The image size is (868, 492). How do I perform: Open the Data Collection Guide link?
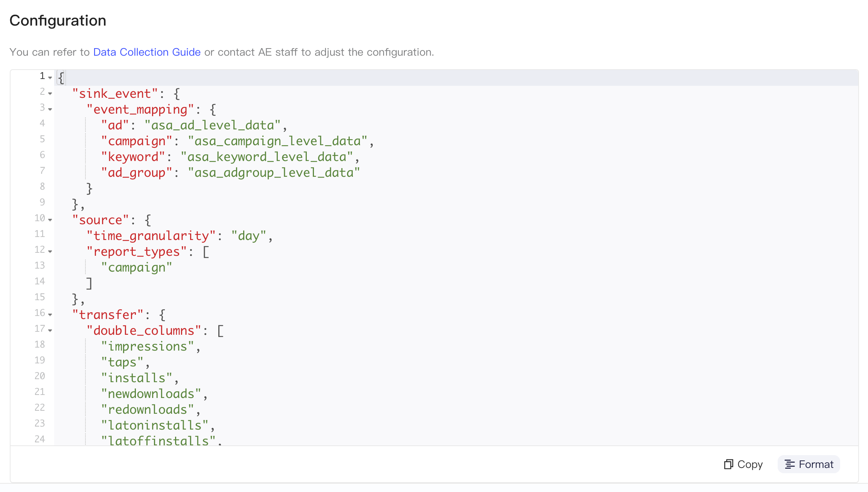147,52
